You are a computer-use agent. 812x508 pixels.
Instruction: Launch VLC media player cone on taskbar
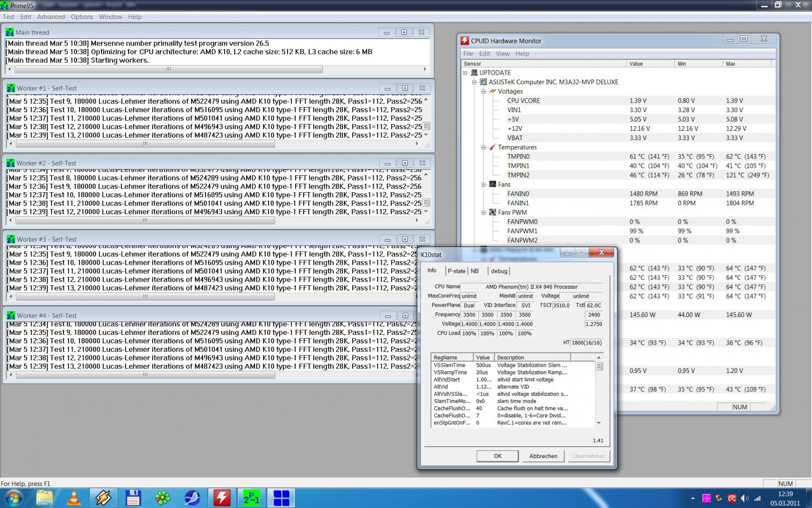coord(74,498)
